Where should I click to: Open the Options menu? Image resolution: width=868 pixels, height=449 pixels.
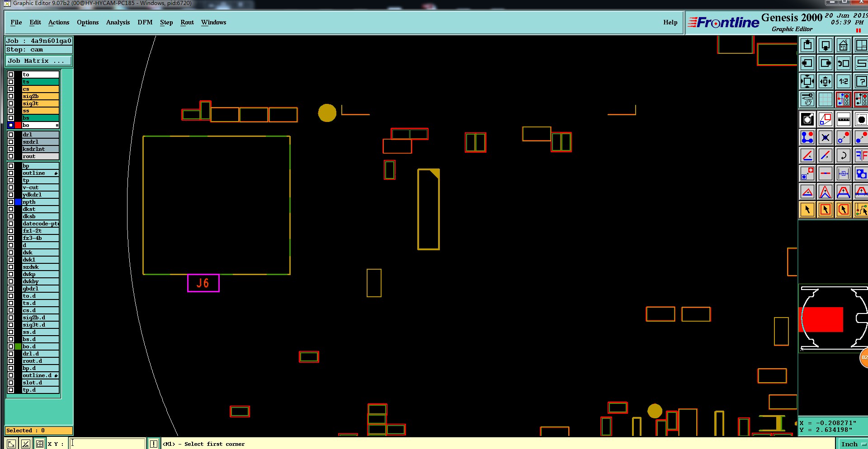pos(88,22)
